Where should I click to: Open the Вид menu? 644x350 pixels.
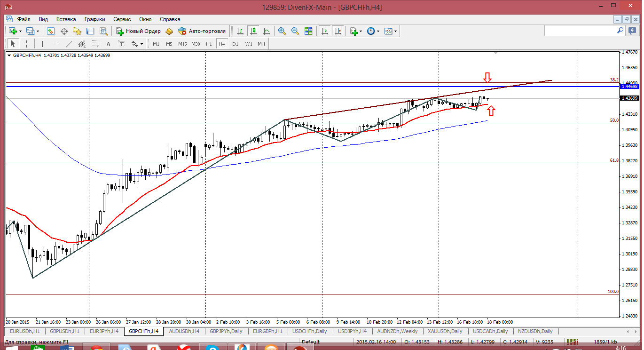coord(43,19)
